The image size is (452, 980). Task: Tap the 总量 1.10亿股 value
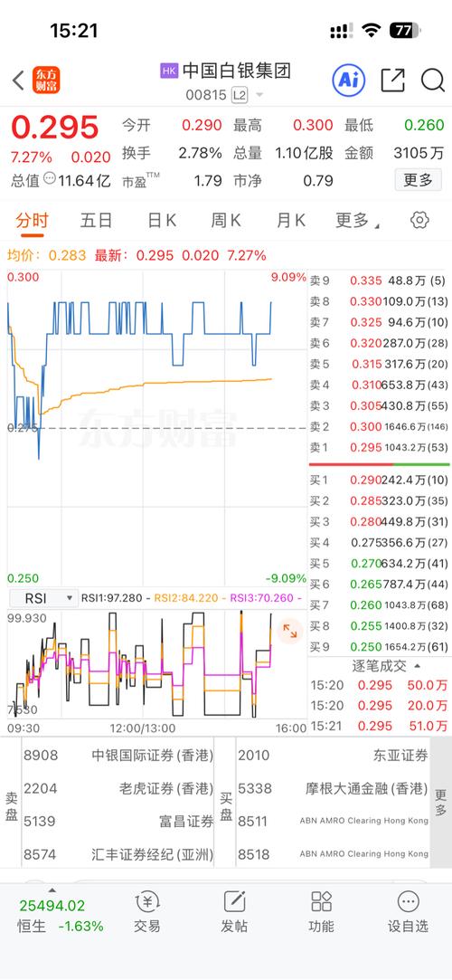pos(304,153)
